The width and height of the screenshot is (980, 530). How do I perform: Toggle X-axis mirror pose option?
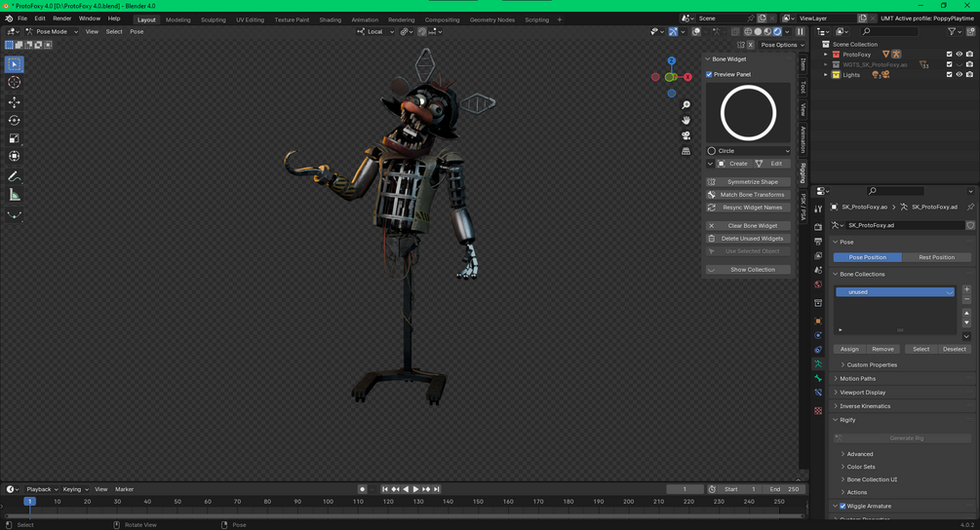(751, 45)
